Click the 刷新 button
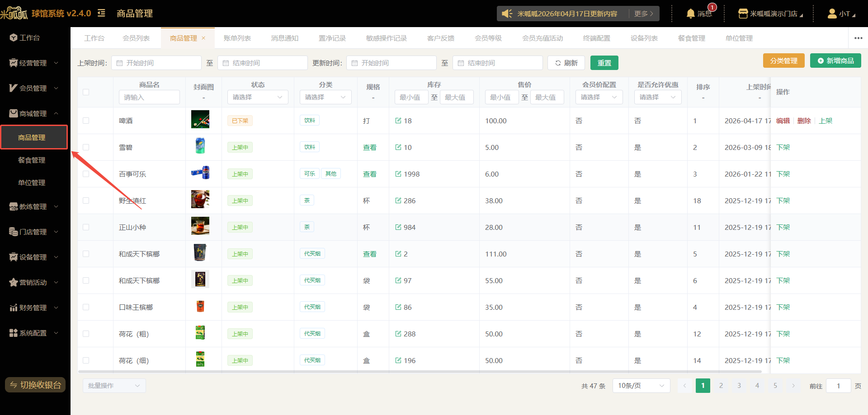The height and width of the screenshot is (415, 868). pyautogui.click(x=566, y=63)
